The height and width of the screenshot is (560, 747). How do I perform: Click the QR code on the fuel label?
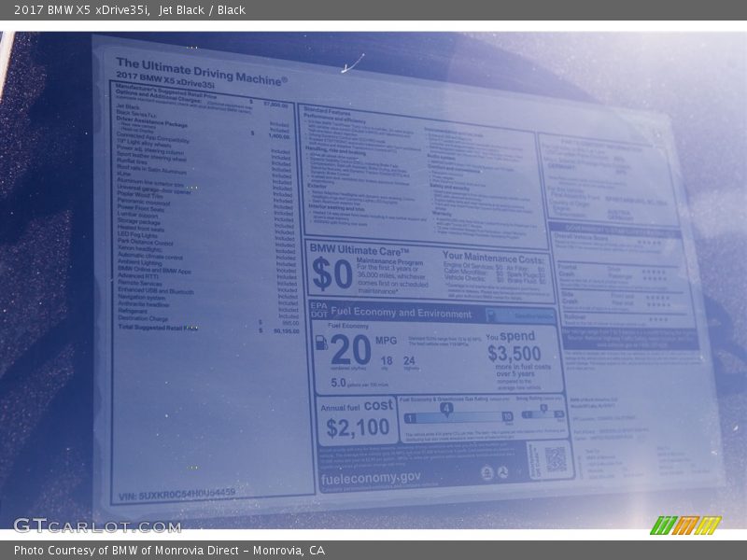click(x=555, y=459)
